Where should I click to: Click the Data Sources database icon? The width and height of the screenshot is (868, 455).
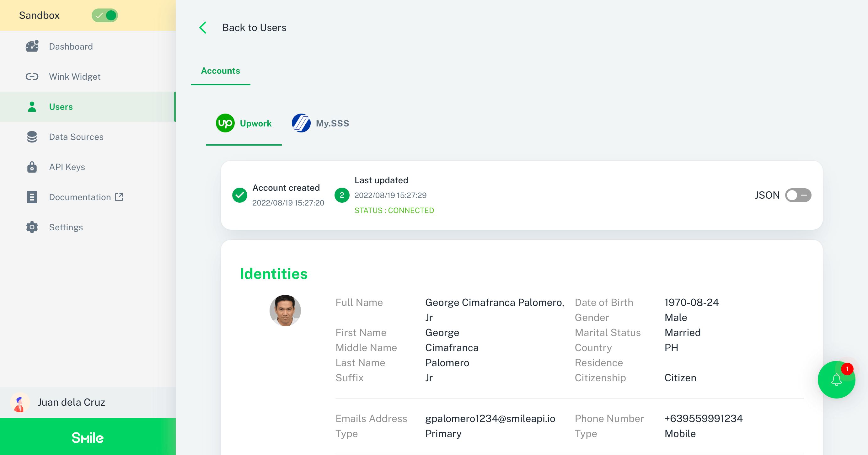32,137
